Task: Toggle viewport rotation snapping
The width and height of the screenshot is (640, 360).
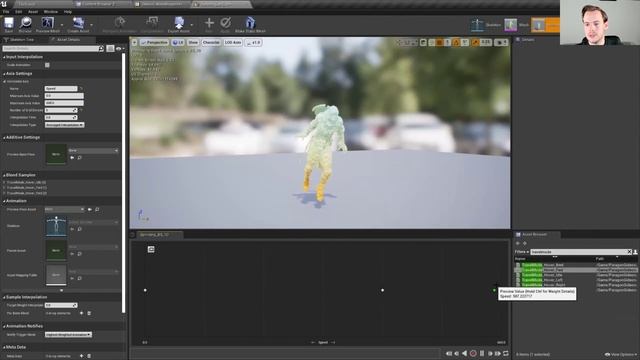Action: [x=456, y=42]
